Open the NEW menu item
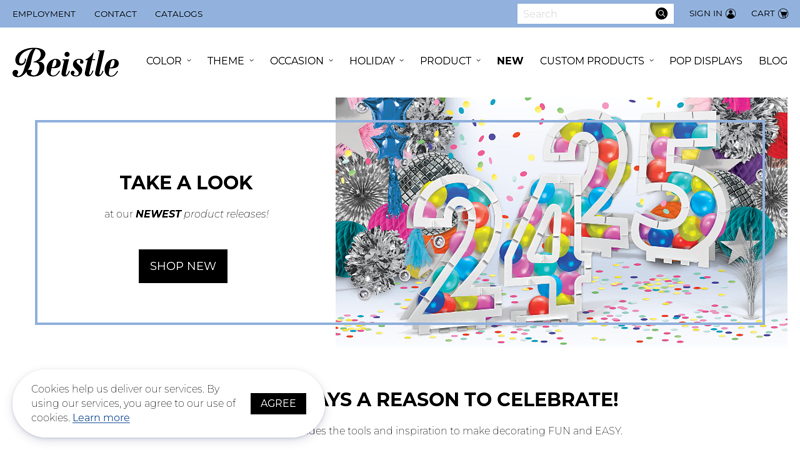Viewport: 800px width, 450px height. point(510,61)
